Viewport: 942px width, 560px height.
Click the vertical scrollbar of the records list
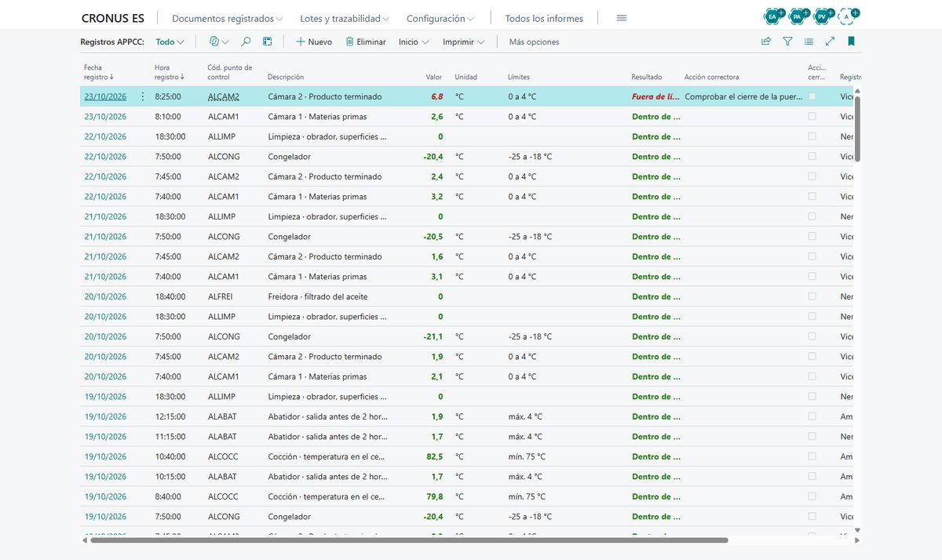tap(857, 129)
